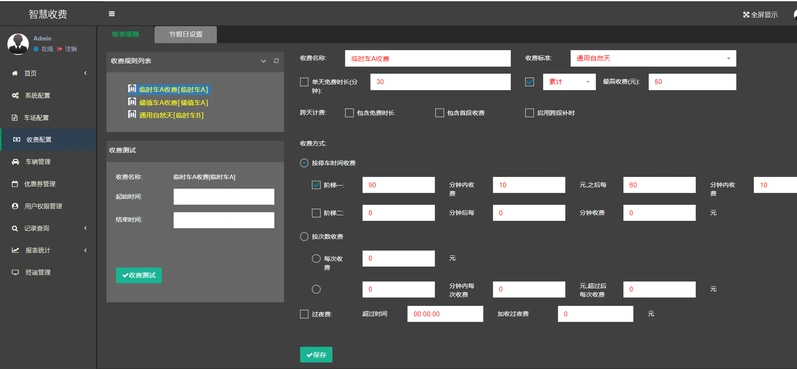Enable the 单天免费时长 checkbox
The image size is (797, 369).
coord(304,82)
